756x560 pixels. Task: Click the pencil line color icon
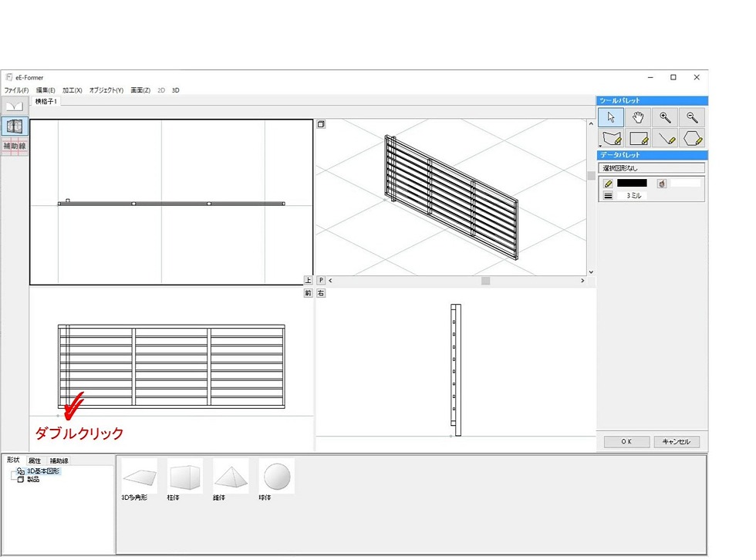click(608, 184)
